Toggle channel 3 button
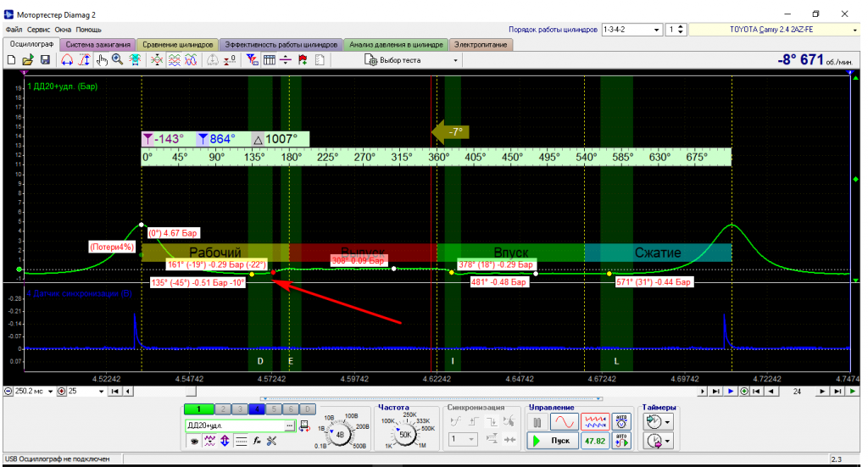Screen dimensions: 868x467 tap(240, 409)
